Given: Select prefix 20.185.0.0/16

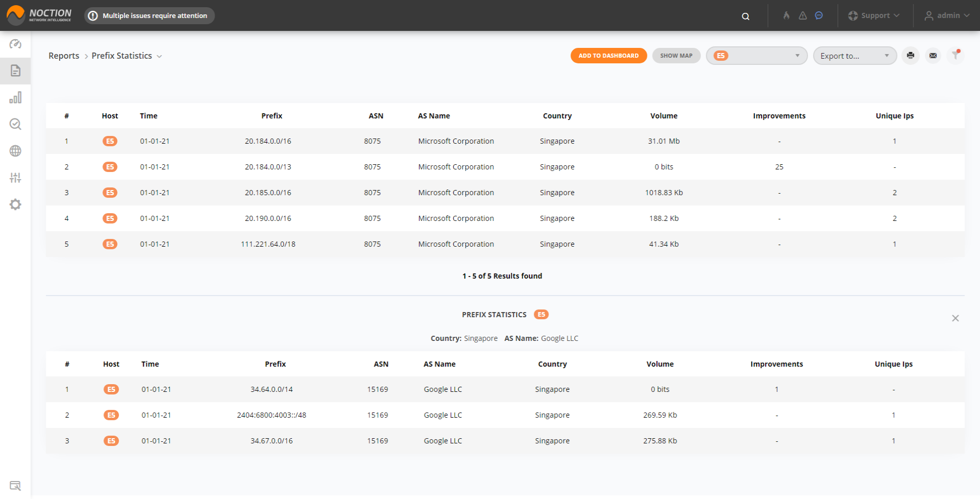Looking at the screenshot, I should pos(268,193).
